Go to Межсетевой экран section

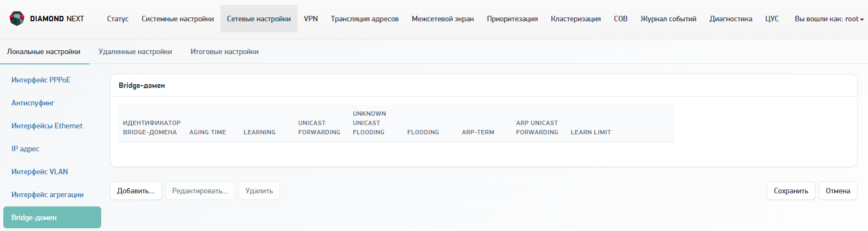tap(442, 19)
